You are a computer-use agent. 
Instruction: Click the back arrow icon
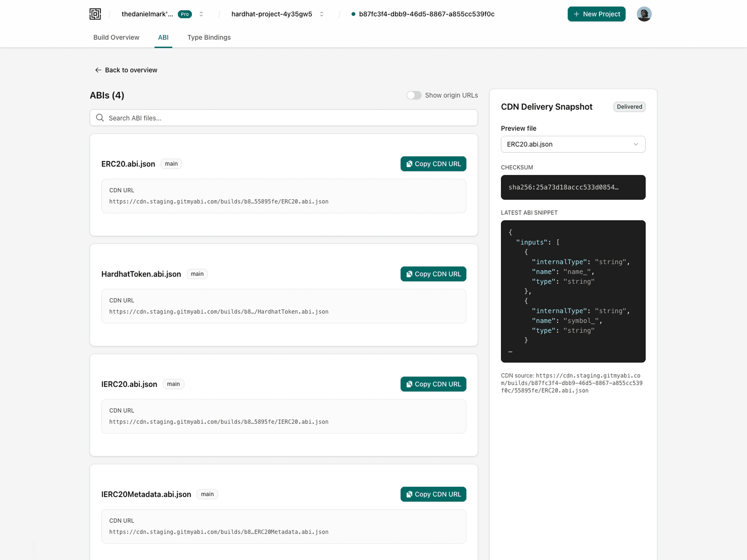click(98, 70)
